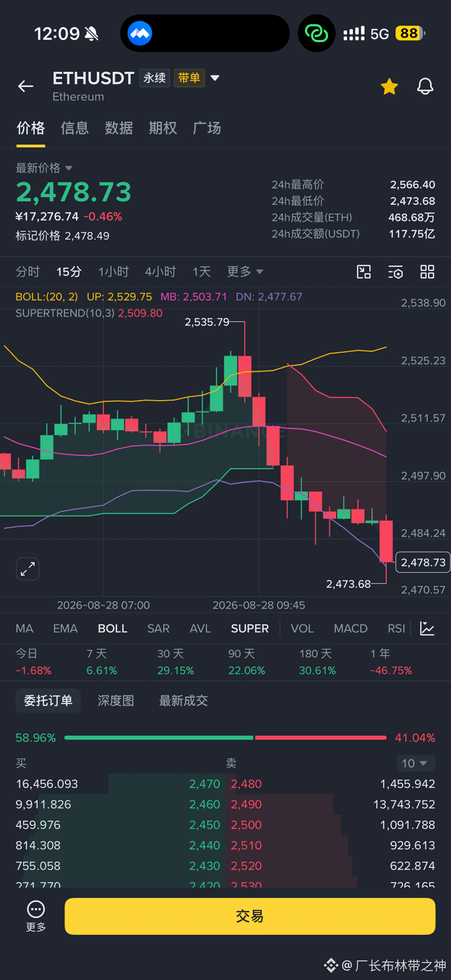Tap the 24h最高价 value 2,566.40
Screen dimensions: 451x980
[412, 185]
